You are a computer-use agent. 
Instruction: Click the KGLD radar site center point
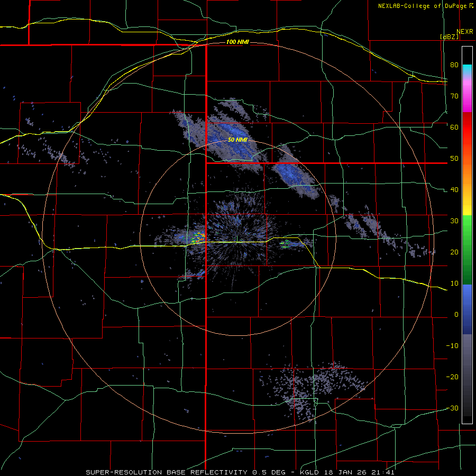[x=237, y=242]
